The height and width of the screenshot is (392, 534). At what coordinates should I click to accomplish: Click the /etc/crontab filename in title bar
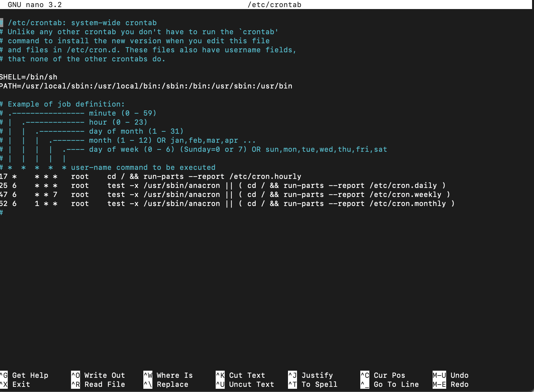click(274, 5)
